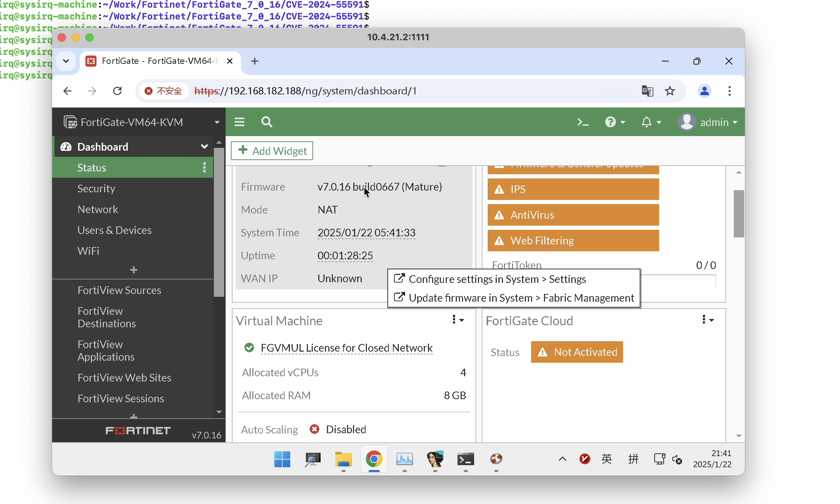Click sidebar scroll down arrow

[219, 412]
